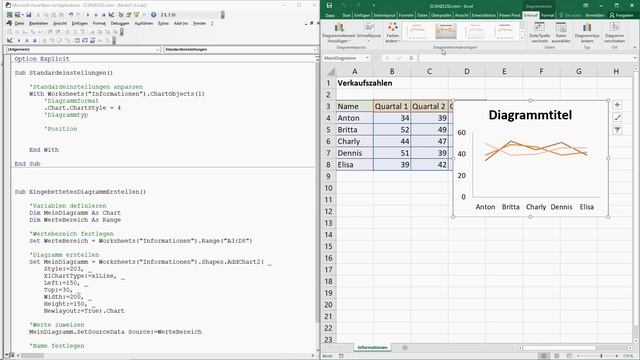Screen dimensions: 640x360
Task: Select highlighted second chart style thumbnail
Action: pyautogui.click(x=446, y=31)
